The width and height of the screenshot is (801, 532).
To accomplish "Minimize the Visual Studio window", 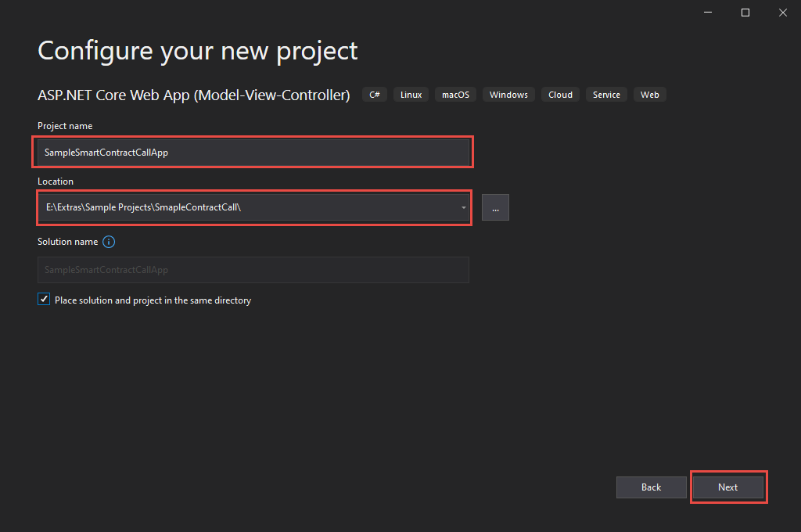I will pyautogui.click(x=707, y=12).
